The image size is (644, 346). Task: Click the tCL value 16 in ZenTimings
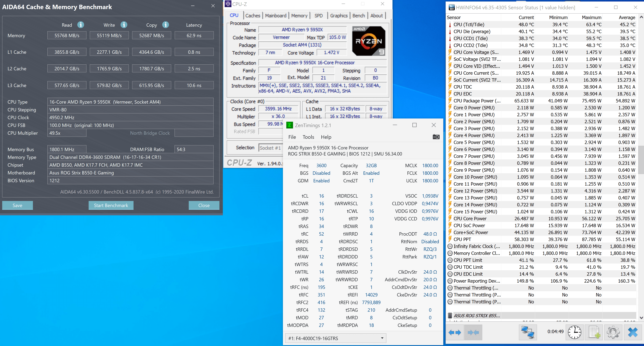(321, 196)
